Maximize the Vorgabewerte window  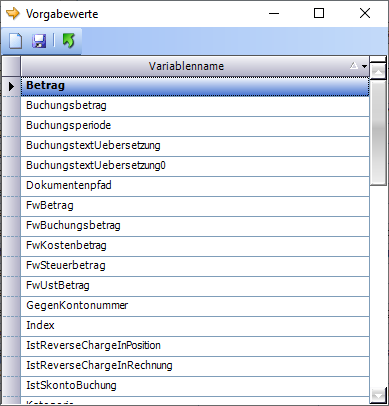click(319, 14)
